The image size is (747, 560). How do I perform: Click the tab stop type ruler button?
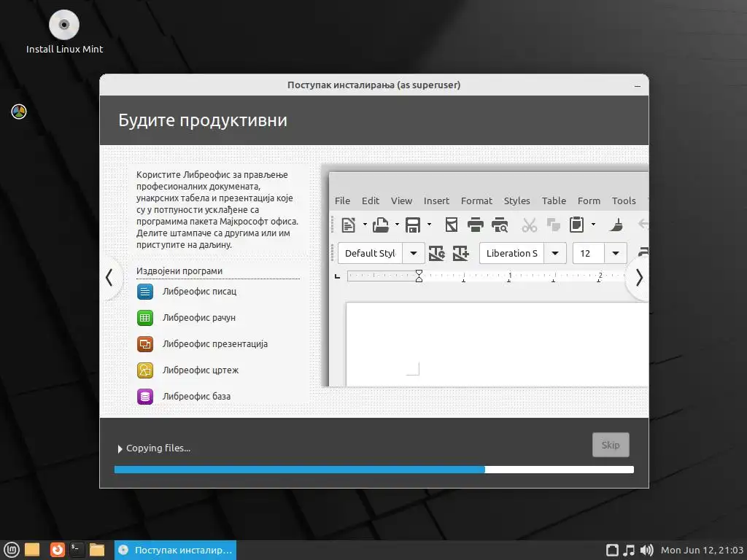[x=337, y=276]
